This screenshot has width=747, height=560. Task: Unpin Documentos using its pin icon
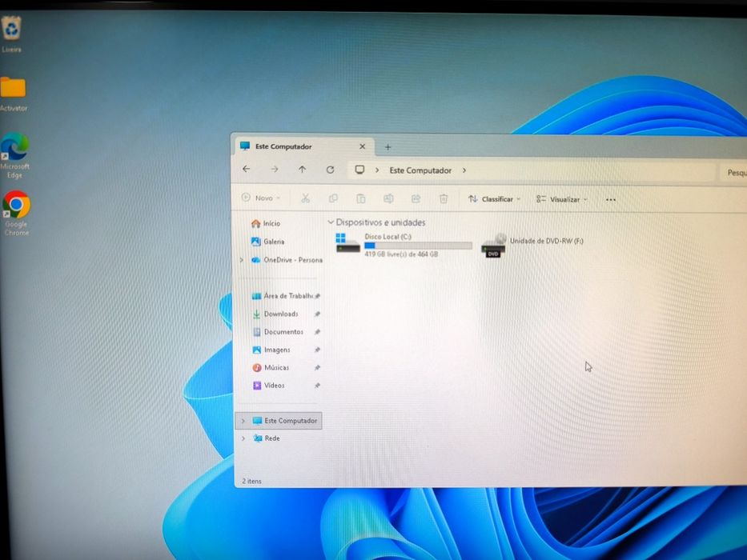point(317,332)
